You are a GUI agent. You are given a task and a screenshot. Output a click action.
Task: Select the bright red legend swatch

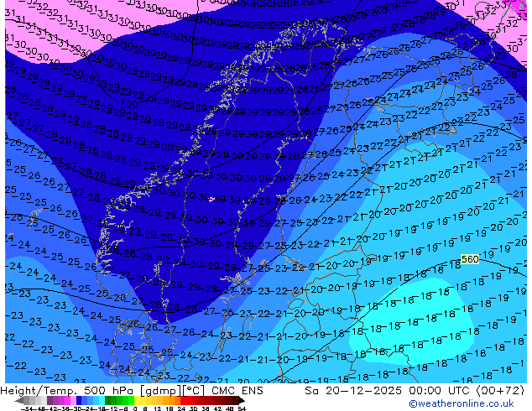[x=183, y=401]
